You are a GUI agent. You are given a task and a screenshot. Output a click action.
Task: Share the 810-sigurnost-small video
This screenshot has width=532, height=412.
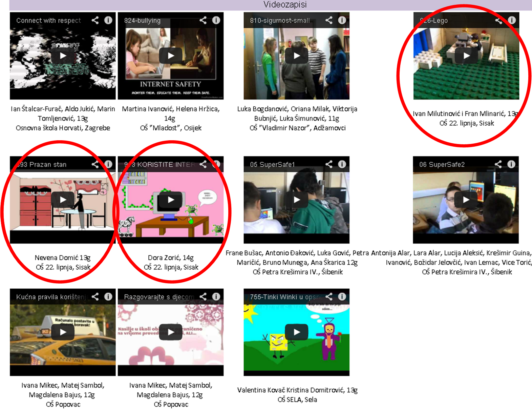click(329, 20)
